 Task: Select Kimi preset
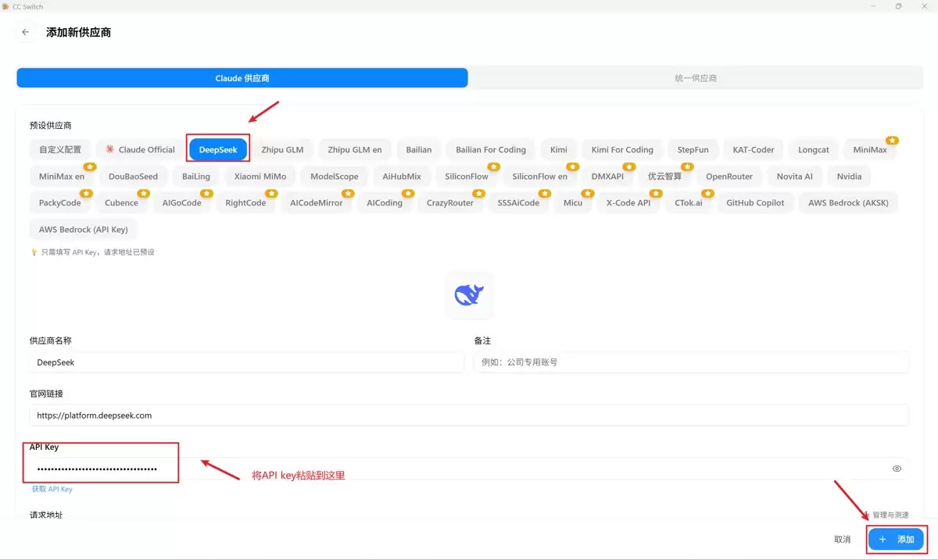559,149
